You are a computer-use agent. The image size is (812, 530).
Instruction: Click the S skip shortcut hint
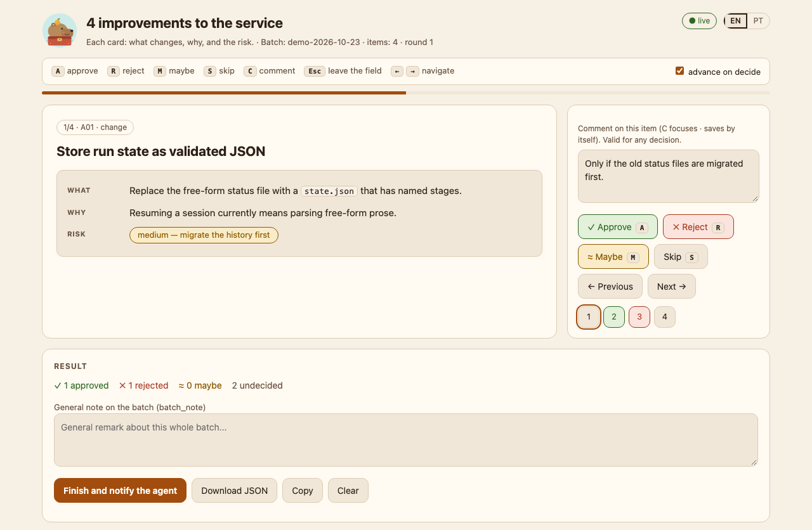[x=219, y=71]
